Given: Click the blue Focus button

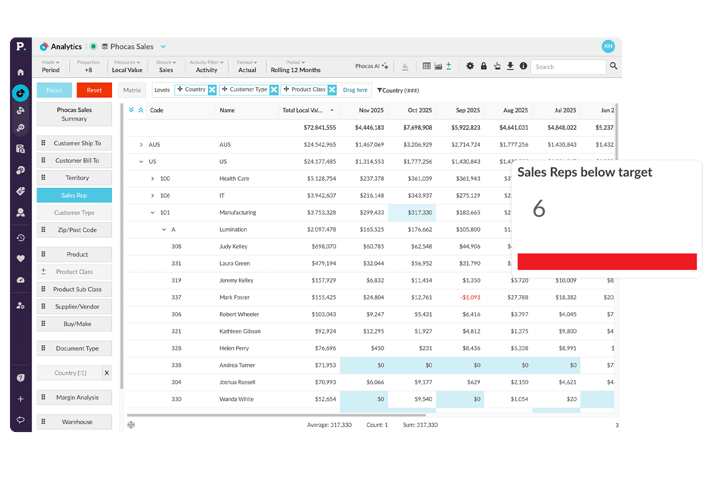Looking at the screenshot, I should click(54, 90).
